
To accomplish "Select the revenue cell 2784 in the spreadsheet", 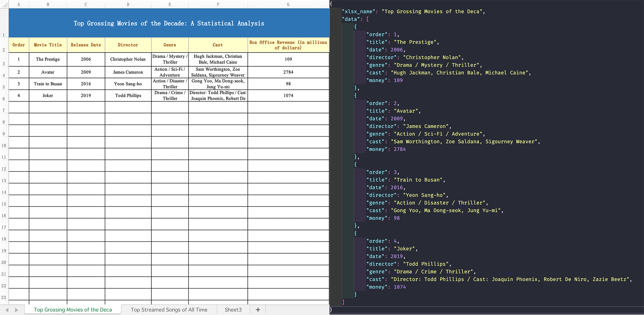I will (288, 72).
